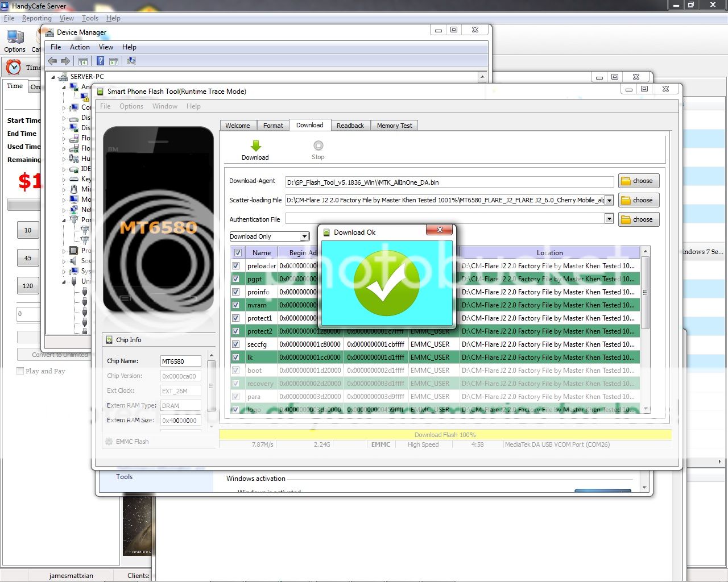Click scan for hardware changes icon
728x582 pixels.
131,61
